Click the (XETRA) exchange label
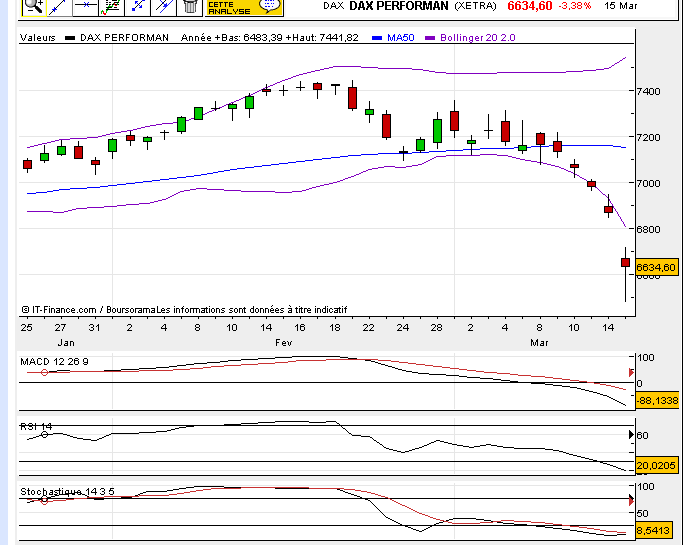 [x=475, y=6]
